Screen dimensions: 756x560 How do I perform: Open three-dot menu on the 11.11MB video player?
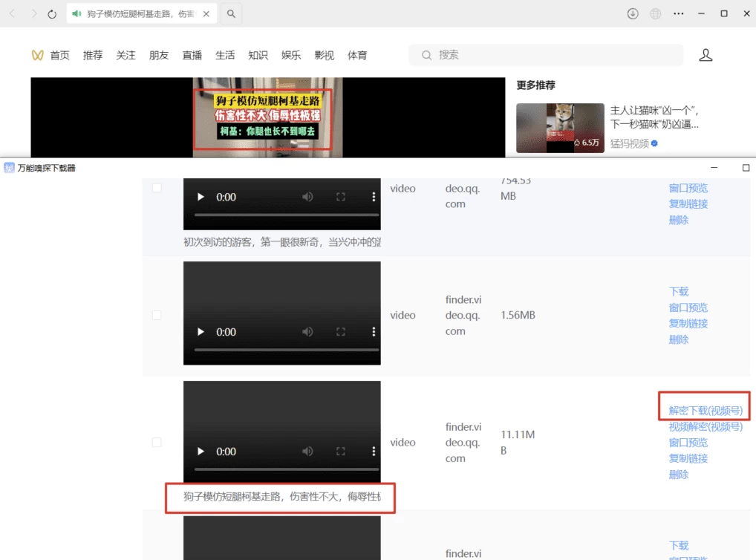point(374,452)
